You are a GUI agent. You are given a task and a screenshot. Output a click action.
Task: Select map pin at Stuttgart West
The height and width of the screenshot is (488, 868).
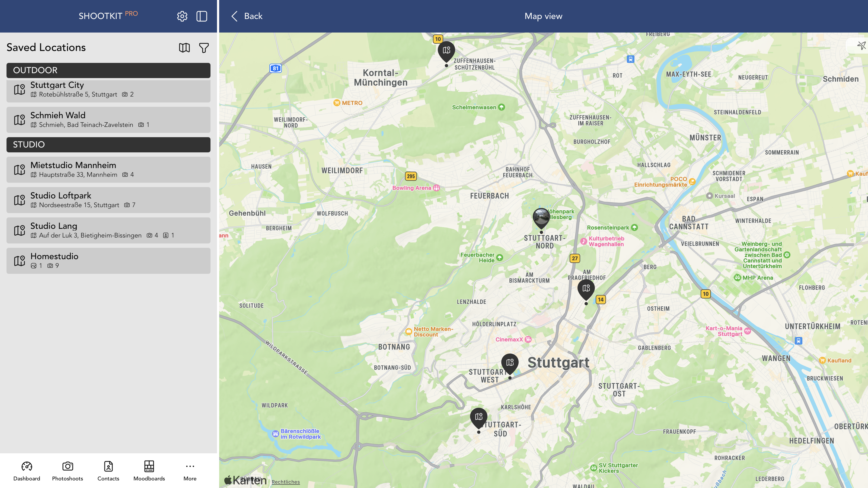click(510, 363)
